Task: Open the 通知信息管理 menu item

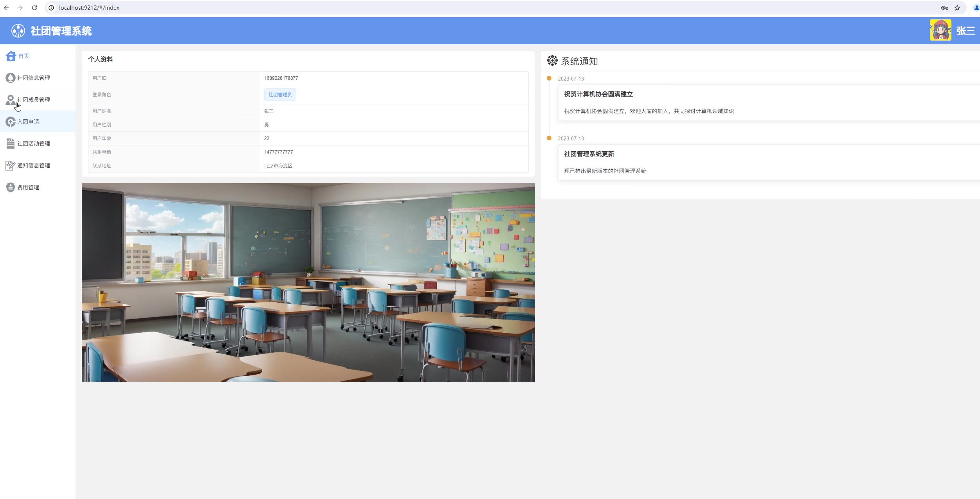Action: [x=38, y=165]
